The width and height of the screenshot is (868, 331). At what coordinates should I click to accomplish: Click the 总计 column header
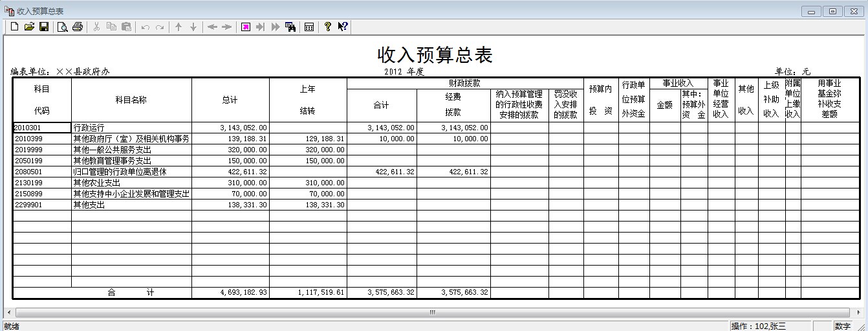230,100
